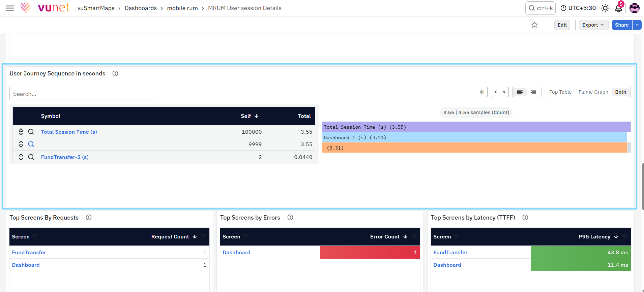Screen dimensions: 644x292
Task: Click filter icon on Error Count column
Action: pyautogui.click(x=414, y=237)
